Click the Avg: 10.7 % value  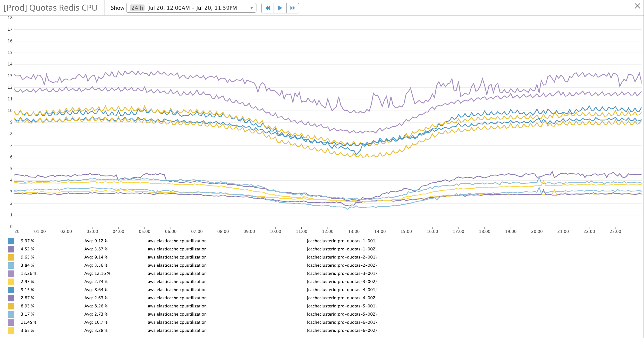point(96,322)
